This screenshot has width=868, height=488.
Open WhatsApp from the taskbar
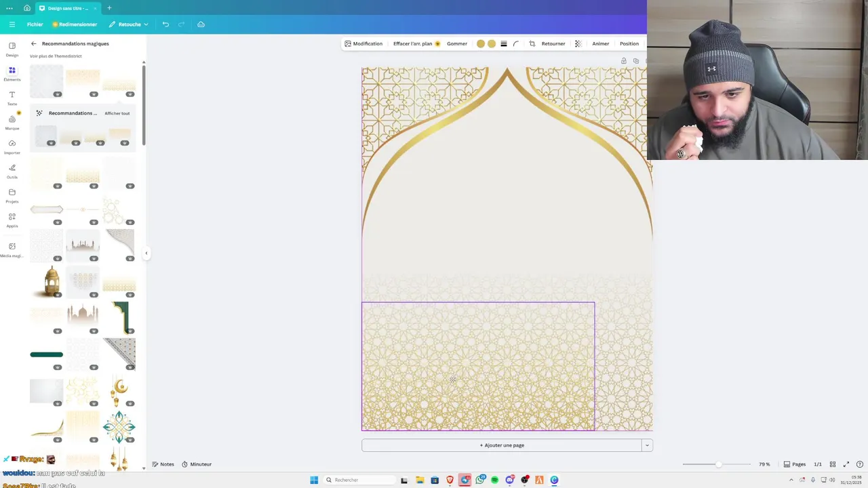click(x=480, y=480)
